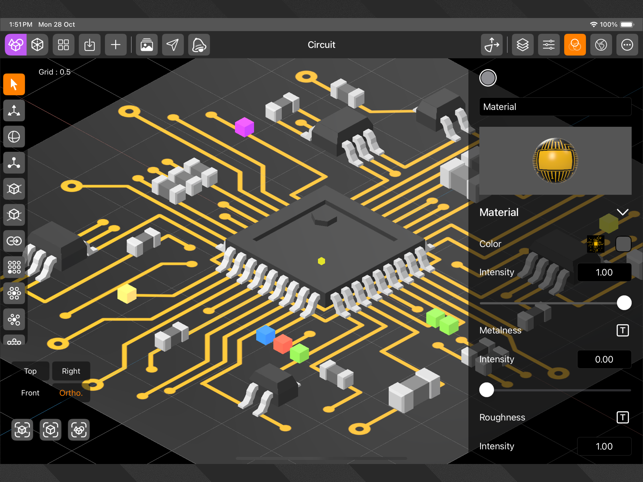Screen dimensions: 643x482
Task: Click the transform axis gizmo icon
Action: click(x=492, y=45)
